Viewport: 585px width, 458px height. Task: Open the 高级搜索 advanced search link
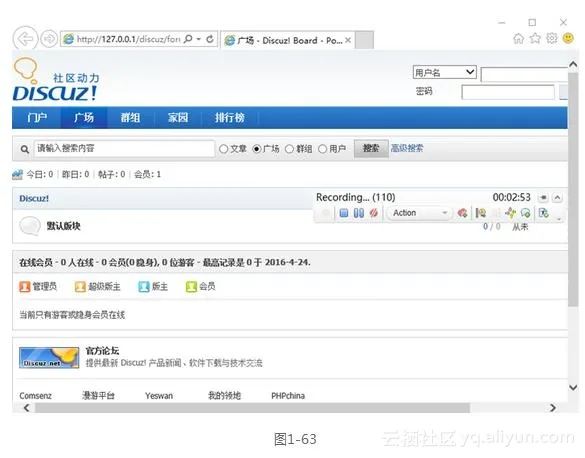407,148
